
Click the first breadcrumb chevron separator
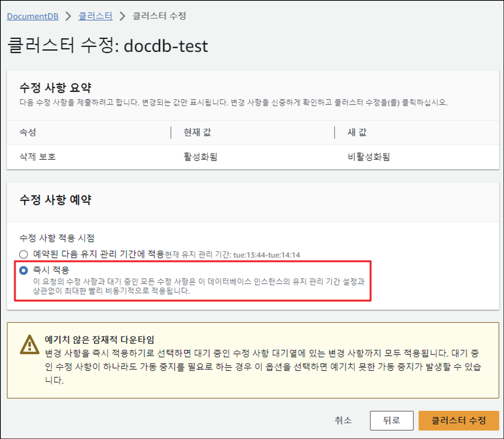[x=68, y=16]
